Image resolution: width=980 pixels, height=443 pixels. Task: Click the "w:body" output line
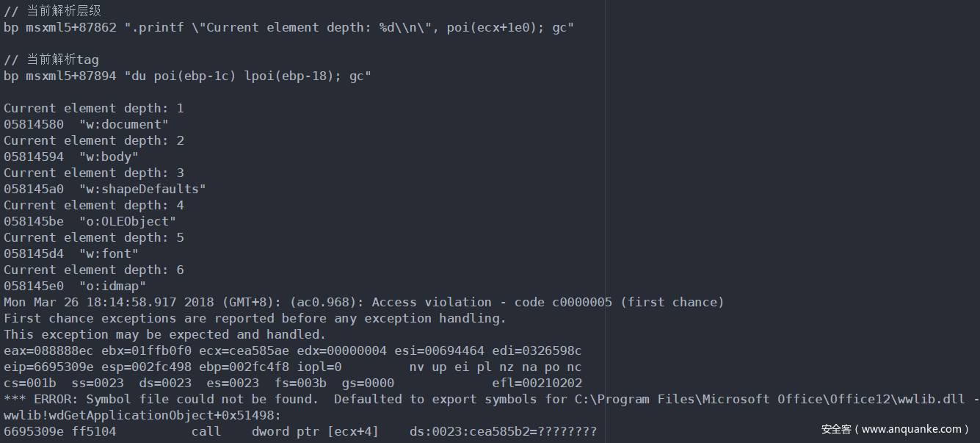click(71, 156)
